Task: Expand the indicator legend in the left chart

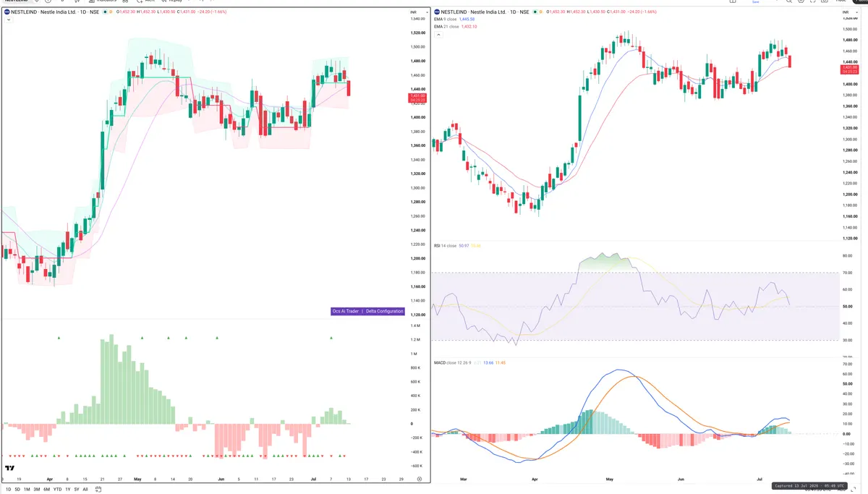Action: tap(9, 20)
